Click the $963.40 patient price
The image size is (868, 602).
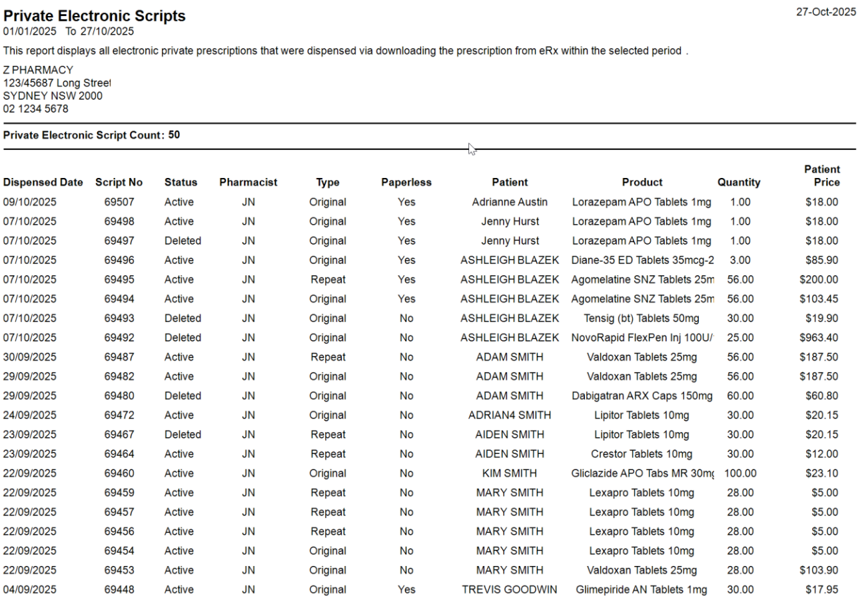pyautogui.click(x=819, y=337)
